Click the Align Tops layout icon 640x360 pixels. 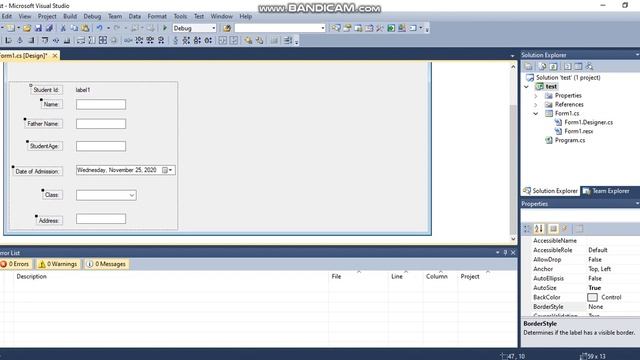(x=44, y=40)
